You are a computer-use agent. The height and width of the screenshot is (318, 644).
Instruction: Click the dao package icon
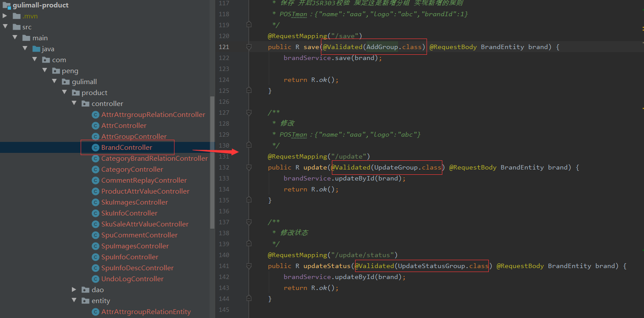pyautogui.click(x=86, y=290)
